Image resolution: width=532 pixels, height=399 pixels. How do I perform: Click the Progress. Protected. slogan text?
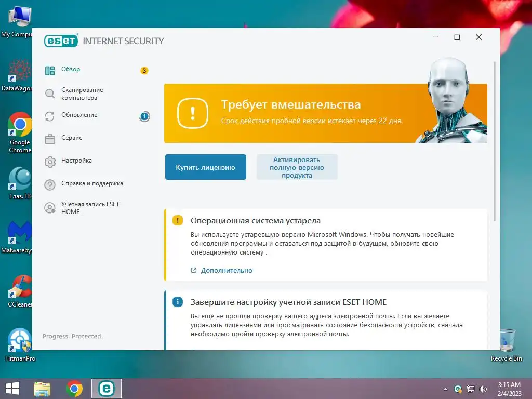point(73,336)
